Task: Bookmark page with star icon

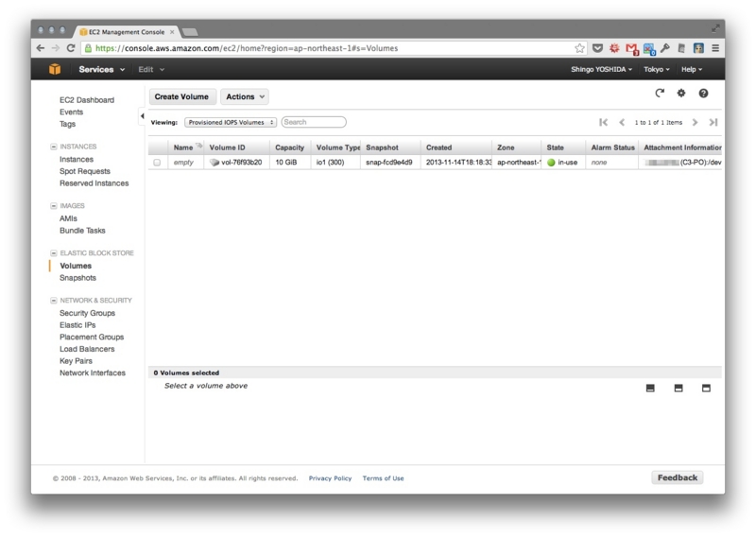Action: click(x=579, y=48)
